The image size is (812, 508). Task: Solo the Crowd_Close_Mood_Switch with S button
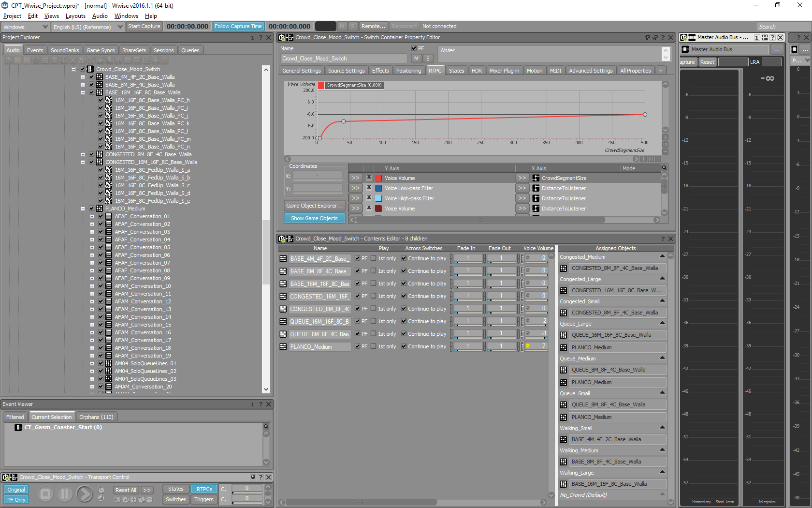(x=428, y=59)
